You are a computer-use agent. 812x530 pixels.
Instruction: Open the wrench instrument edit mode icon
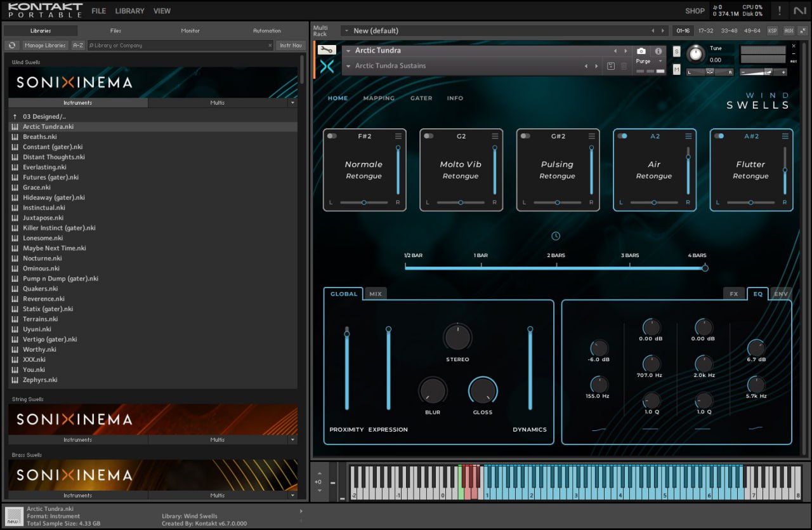(x=327, y=50)
